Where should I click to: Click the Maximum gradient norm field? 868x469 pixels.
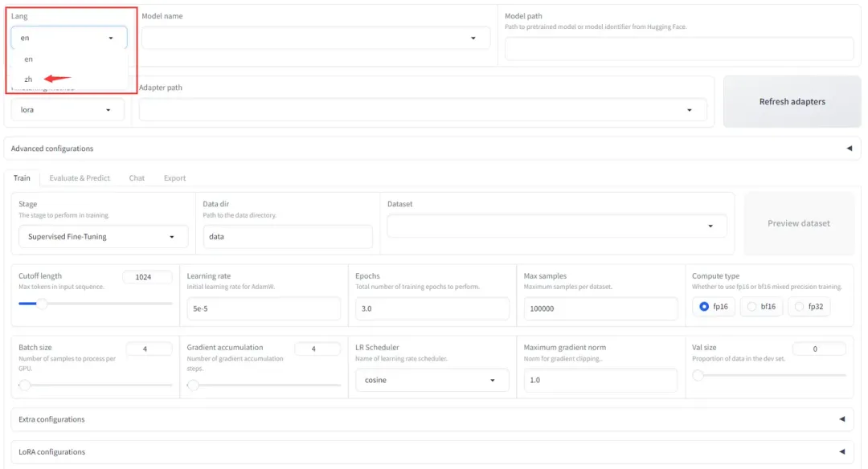point(600,380)
